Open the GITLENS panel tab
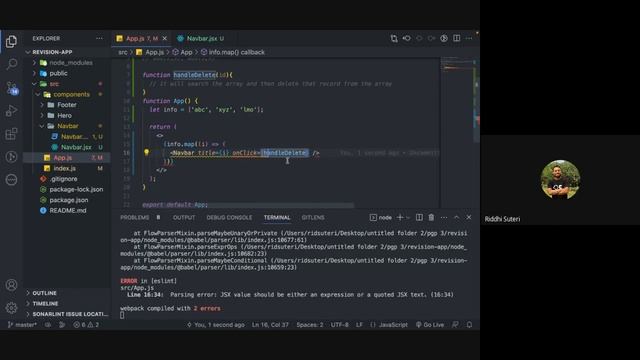 (313, 218)
